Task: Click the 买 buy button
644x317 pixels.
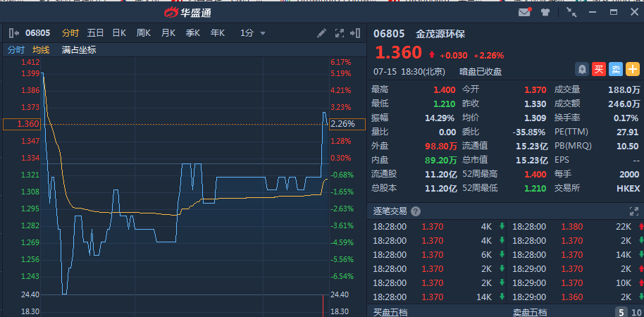Action: pos(599,70)
